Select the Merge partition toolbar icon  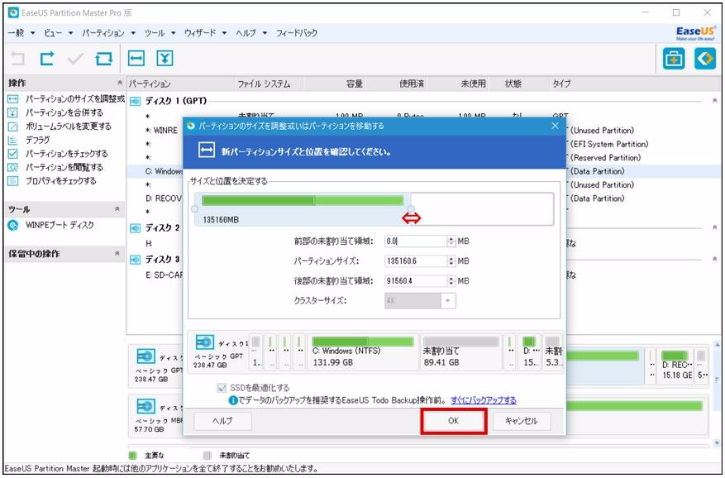click(x=165, y=58)
